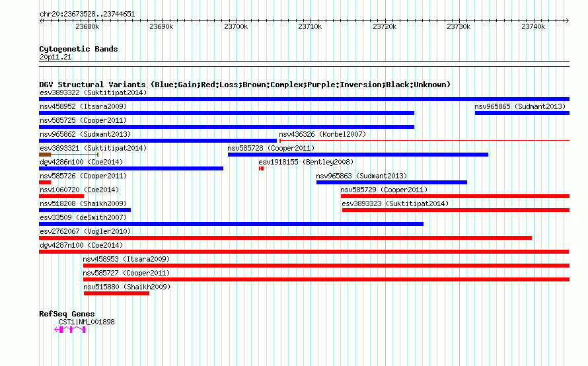The height and width of the screenshot is (366, 588).
Task: Select the magenta CST1 gene glyph
Action: [70, 330]
